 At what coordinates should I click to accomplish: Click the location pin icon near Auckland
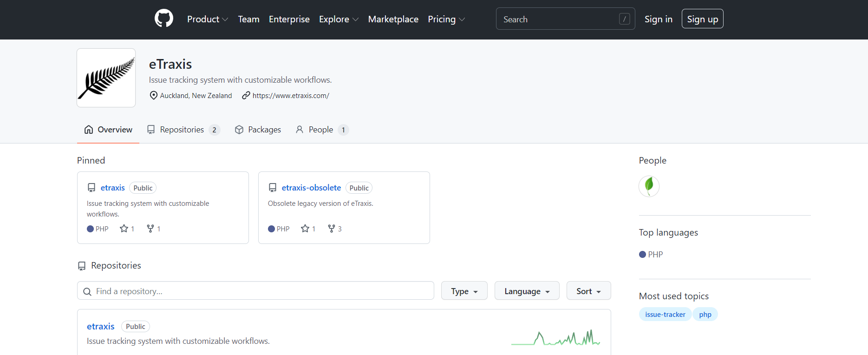click(x=154, y=95)
